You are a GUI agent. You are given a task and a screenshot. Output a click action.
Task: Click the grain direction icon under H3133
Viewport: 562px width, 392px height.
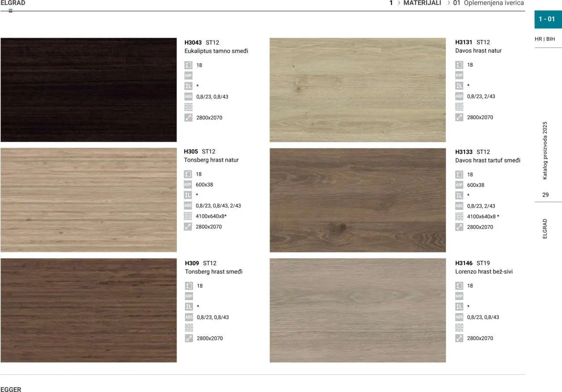459,195
